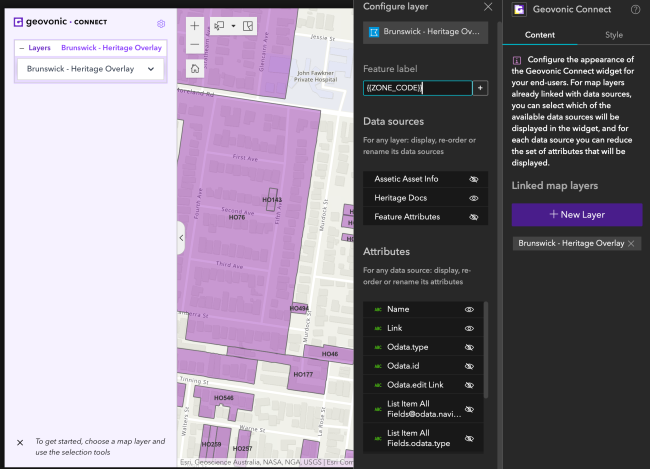Screen dimensions: 650x469
Task: Activate the rectangle select tool
Action: point(219,26)
